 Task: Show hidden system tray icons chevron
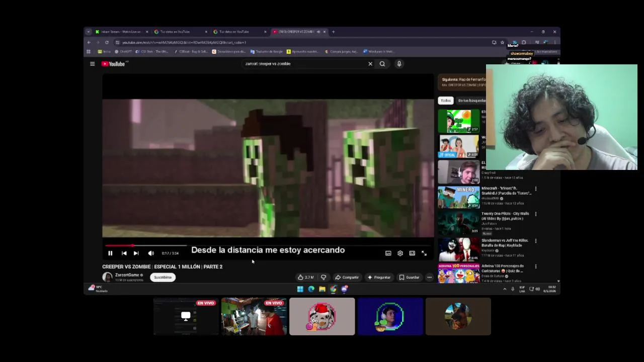[505, 289]
